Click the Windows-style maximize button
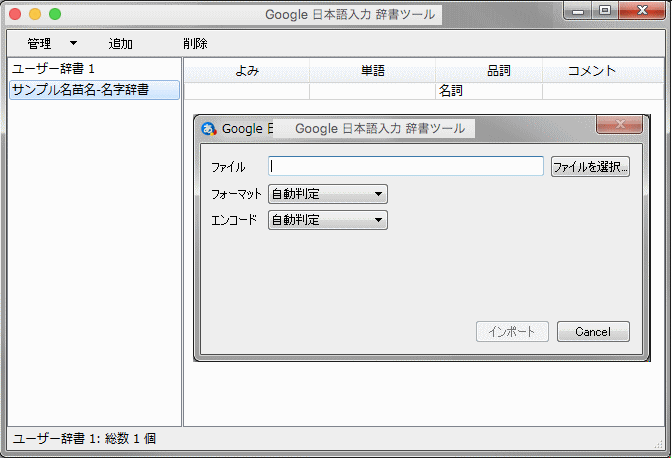Screen dimensions: 672x458 point(605,10)
